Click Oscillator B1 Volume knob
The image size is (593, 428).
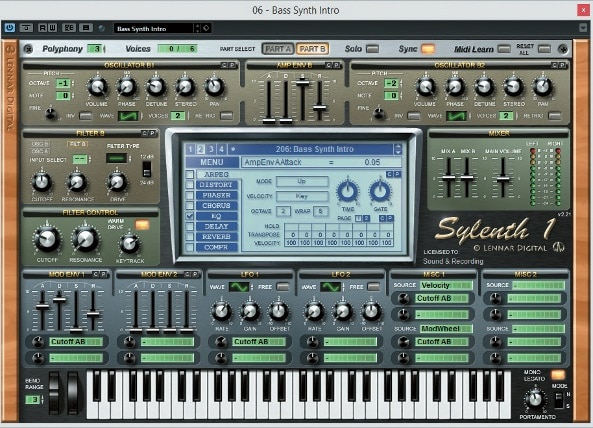[x=97, y=87]
